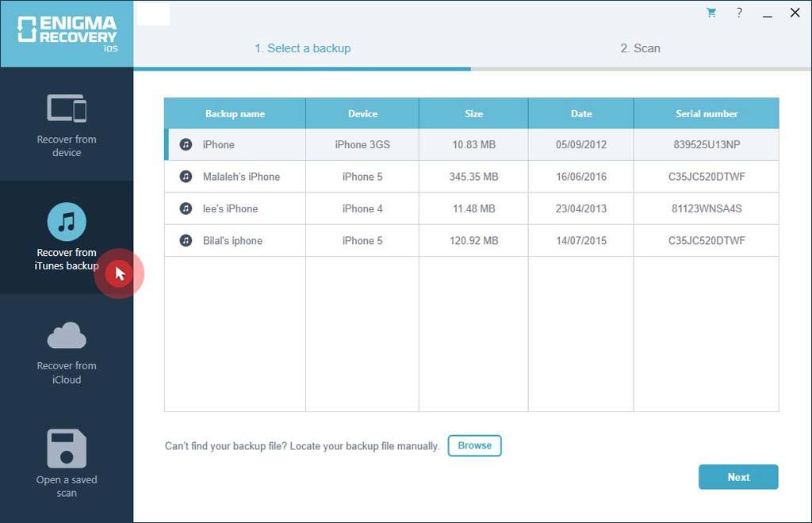The width and height of the screenshot is (812, 523).
Task: Click the Recover from device label
Action: (x=67, y=146)
